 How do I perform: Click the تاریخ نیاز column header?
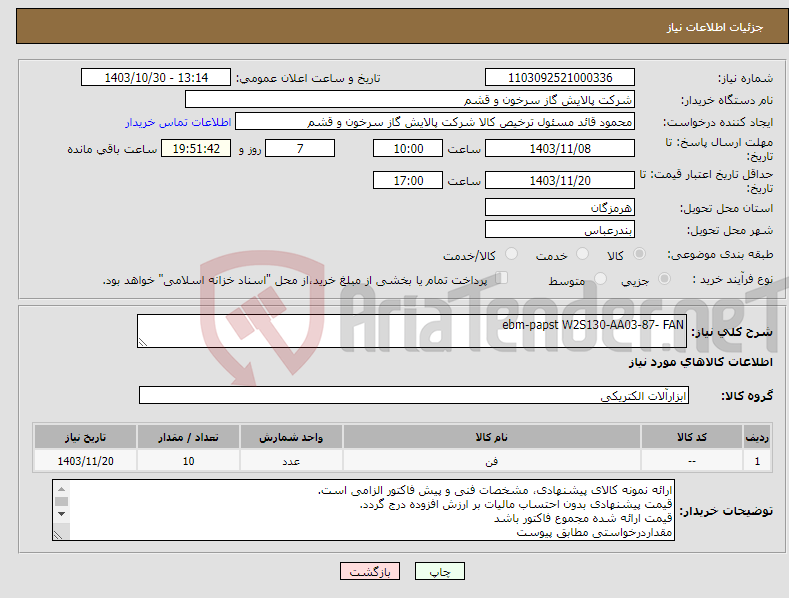[x=85, y=437]
